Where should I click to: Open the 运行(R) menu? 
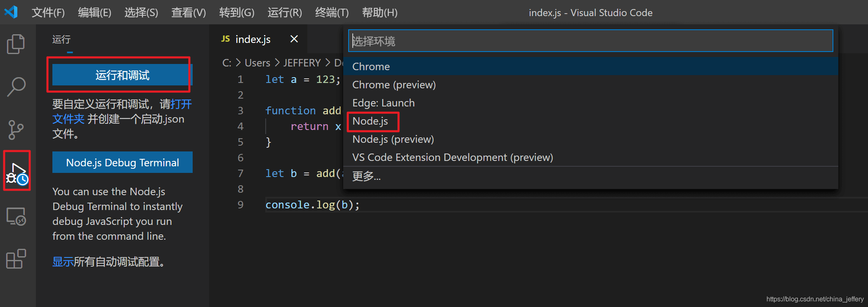(x=284, y=12)
